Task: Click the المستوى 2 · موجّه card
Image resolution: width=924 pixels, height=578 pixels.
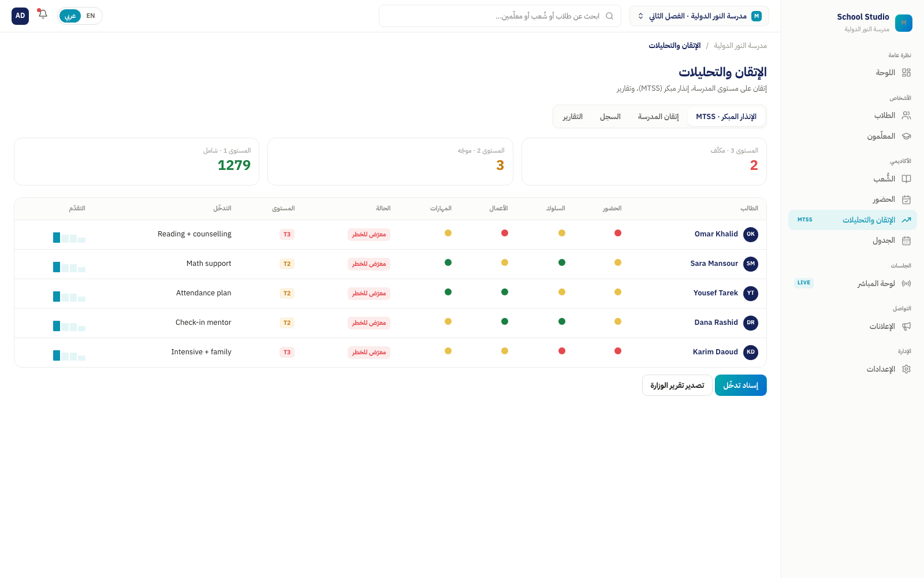Action: (x=390, y=162)
